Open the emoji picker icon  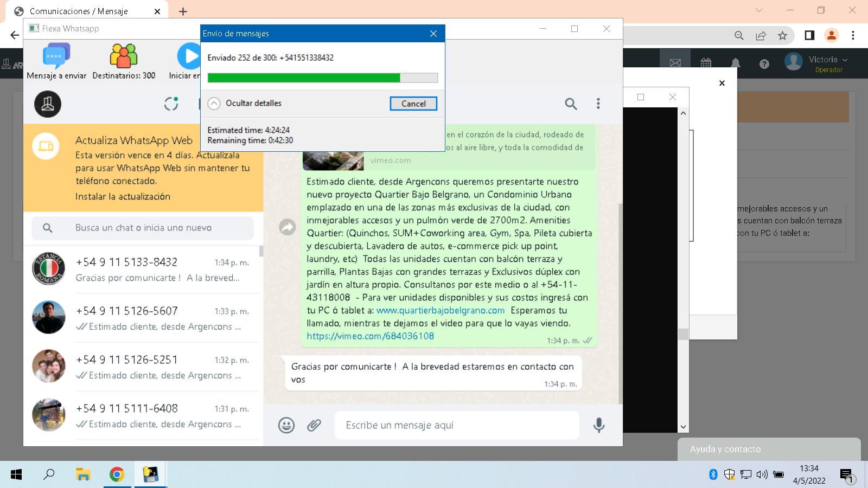coord(286,425)
